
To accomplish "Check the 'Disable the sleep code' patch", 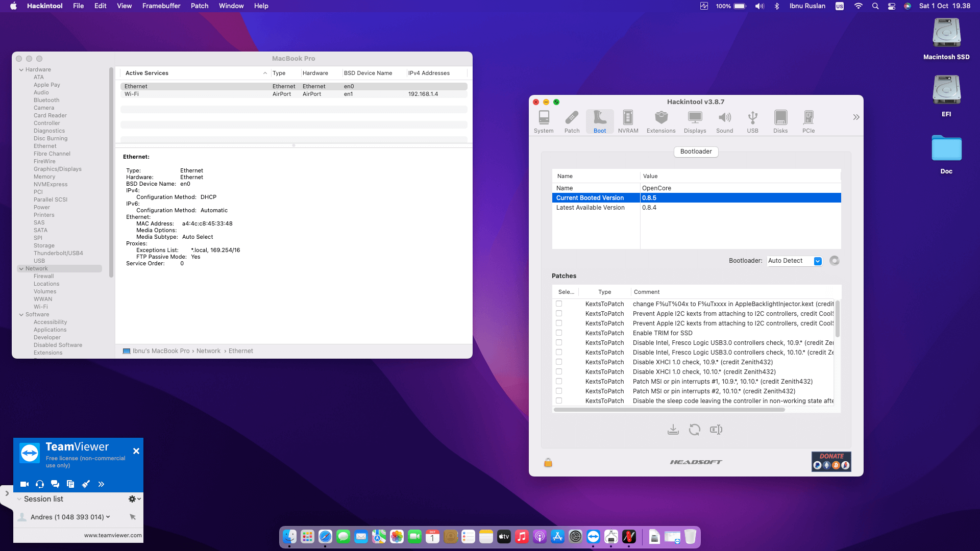I will tap(559, 401).
